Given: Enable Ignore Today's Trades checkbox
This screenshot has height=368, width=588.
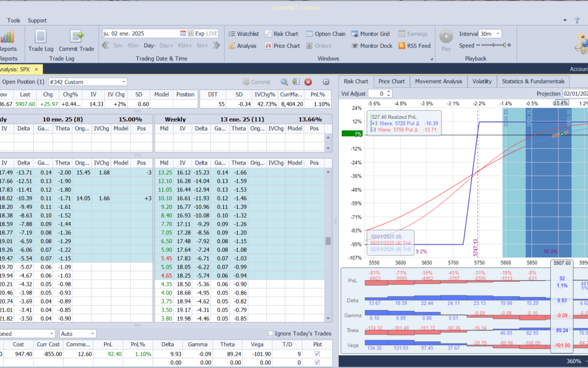Looking at the screenshot, I should (271, 333).
